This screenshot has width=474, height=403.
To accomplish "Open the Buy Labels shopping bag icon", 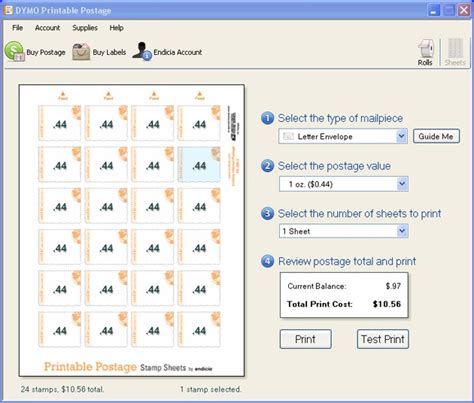I will pyautogui.click(x=81, y=52).
